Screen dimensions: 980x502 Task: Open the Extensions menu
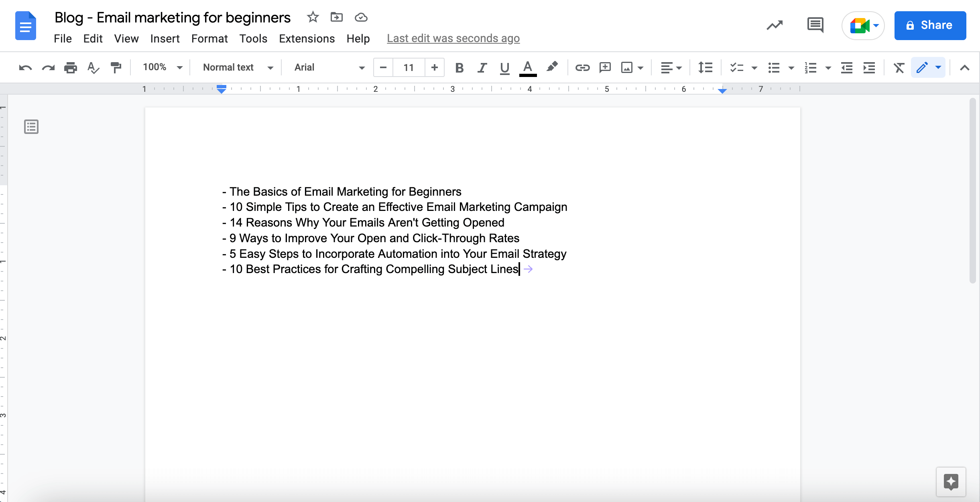coord(307,38)
